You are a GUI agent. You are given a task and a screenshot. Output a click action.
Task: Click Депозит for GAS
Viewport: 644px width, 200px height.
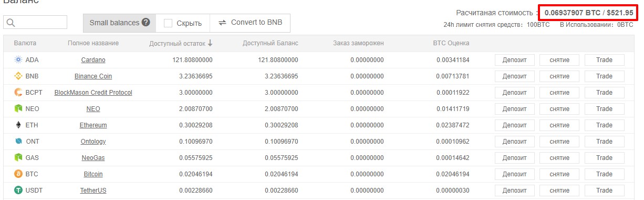click(514, 158)
